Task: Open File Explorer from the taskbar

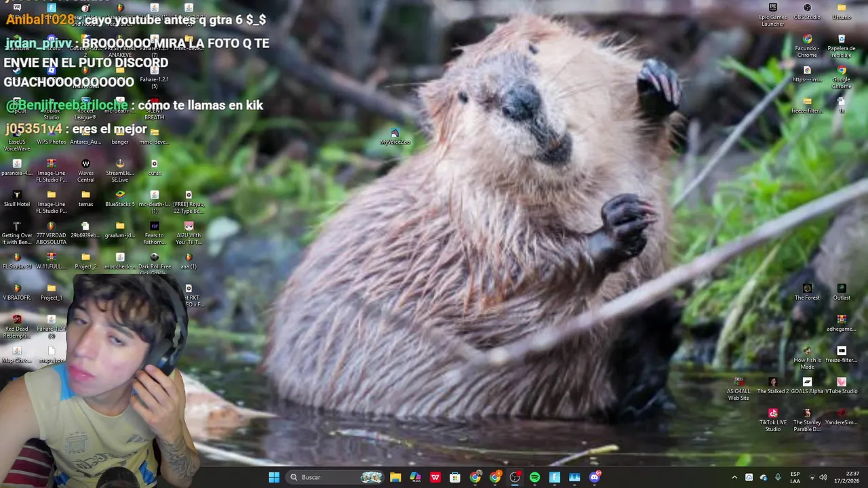Action: point(395,477)
